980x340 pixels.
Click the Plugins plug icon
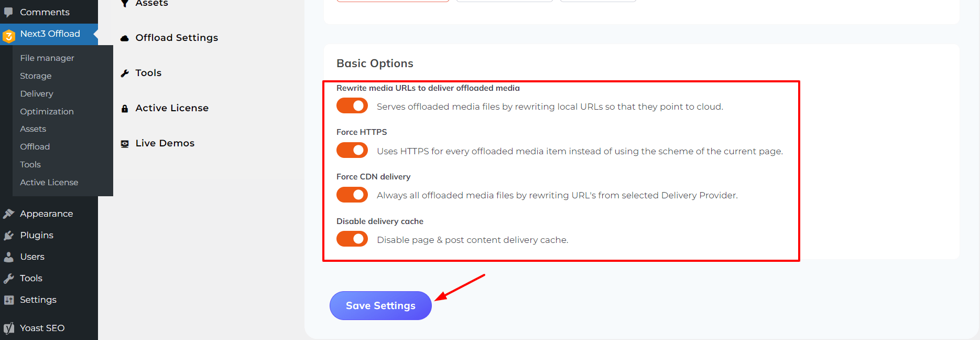(9, 235)
